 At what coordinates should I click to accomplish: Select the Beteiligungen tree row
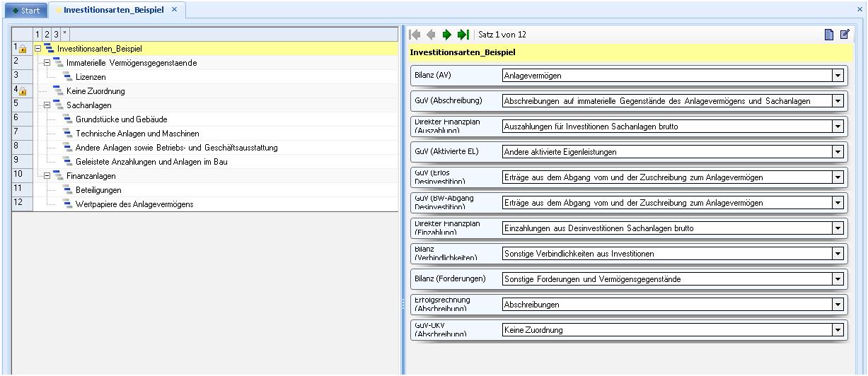tap(215, 190)
